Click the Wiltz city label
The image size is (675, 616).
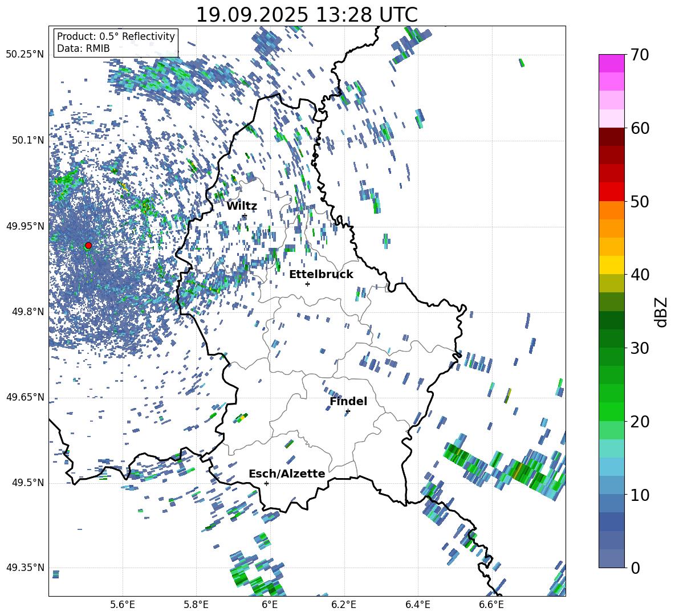point(242,206)
